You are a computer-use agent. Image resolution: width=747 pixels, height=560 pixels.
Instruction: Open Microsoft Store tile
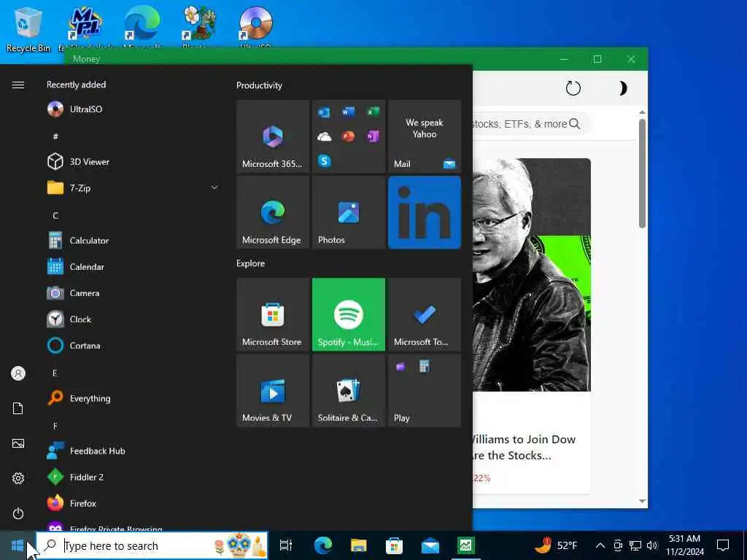point(273,315)
